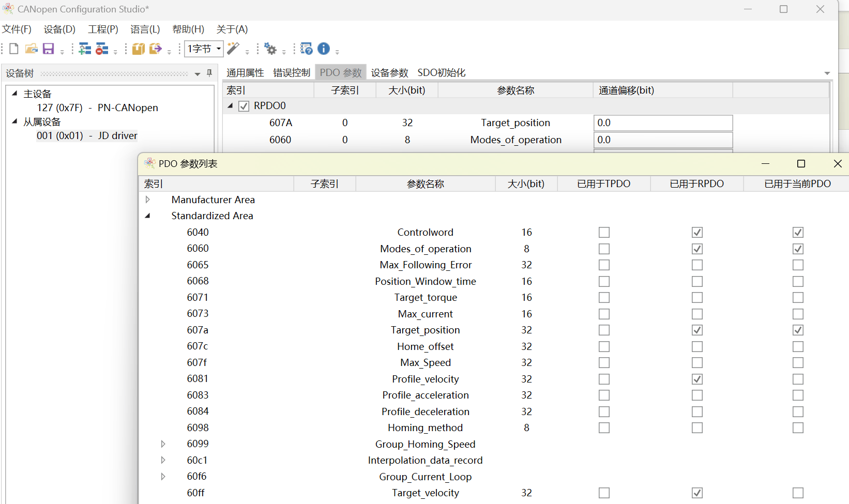This screenshot has width=849, height=504.
Task: Add device using the green plus tree icon
Action: 85,49
